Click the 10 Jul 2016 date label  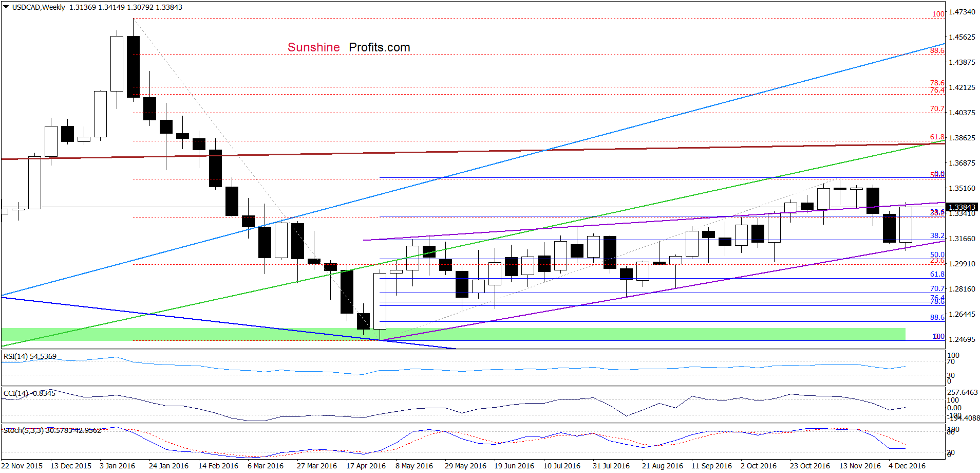point(562,466)
